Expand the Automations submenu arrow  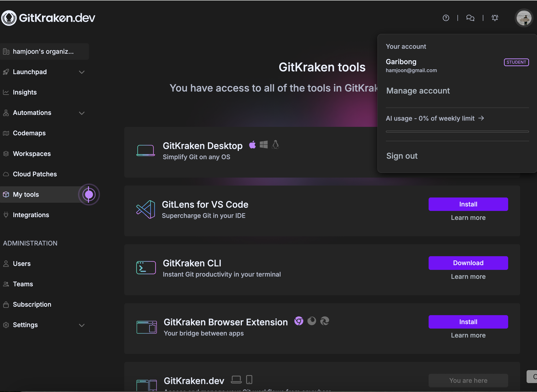82,113
